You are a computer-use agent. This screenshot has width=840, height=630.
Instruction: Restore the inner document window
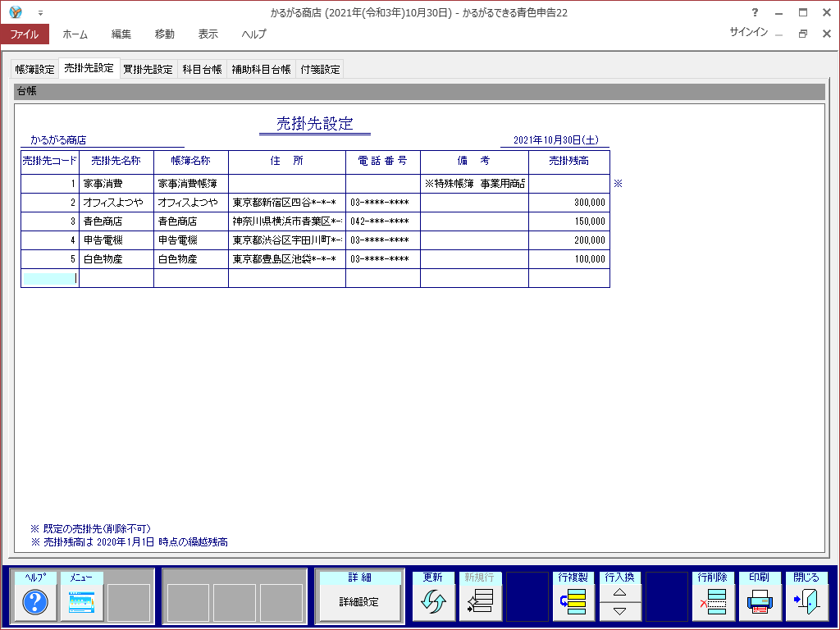pyautogui.click(x=802, y=34)
